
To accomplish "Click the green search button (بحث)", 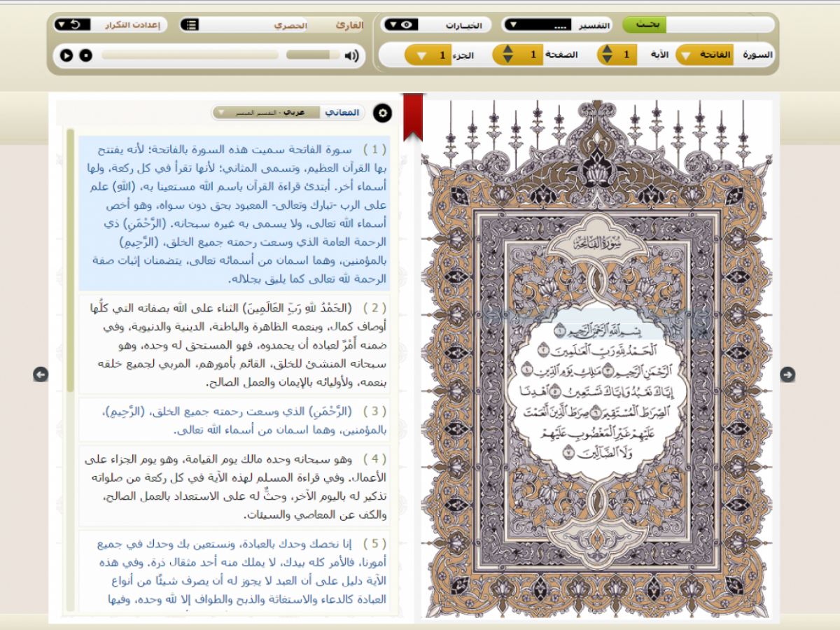I will [645, 24].
